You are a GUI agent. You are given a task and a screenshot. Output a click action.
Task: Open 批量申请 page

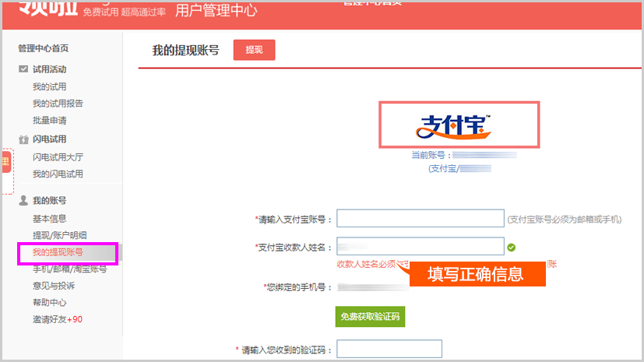[49, 120]
